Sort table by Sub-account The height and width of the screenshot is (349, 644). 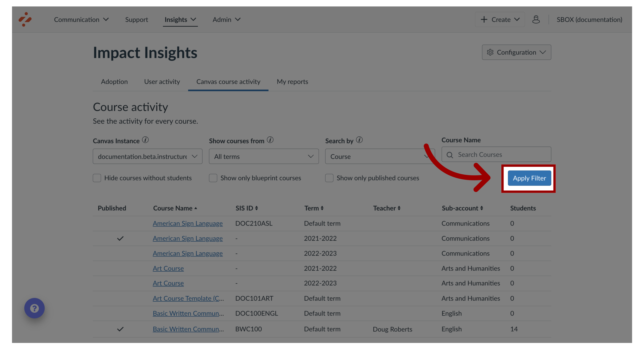click(482, 208)
